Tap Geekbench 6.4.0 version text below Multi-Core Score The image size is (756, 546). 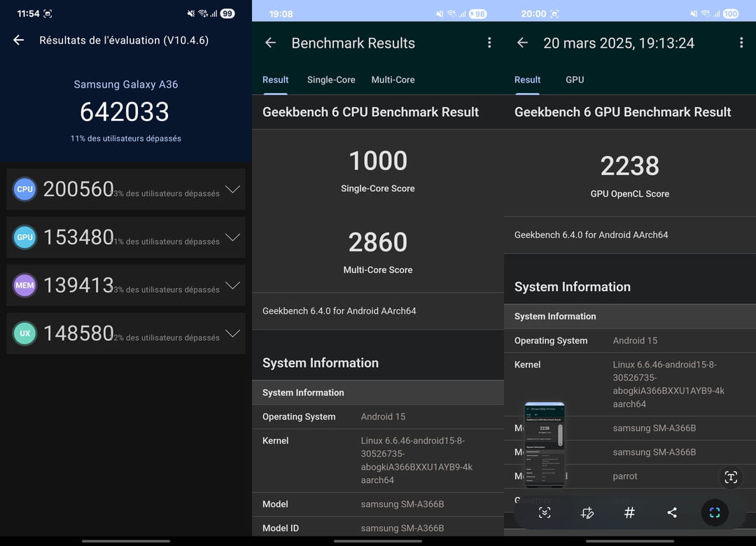[x=339, y=311]
